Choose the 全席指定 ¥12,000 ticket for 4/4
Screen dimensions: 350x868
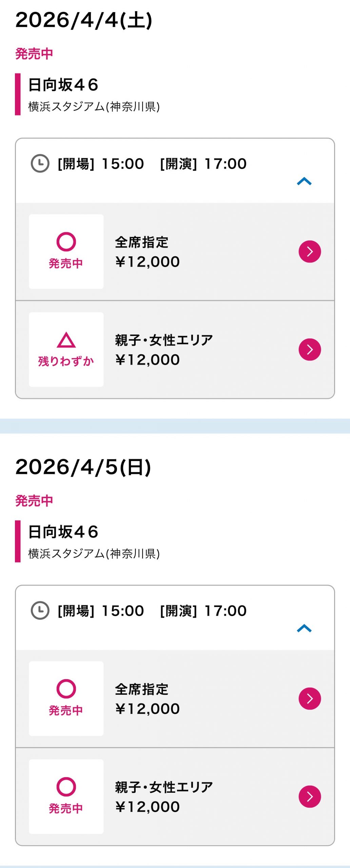click(x=147, y=252)
